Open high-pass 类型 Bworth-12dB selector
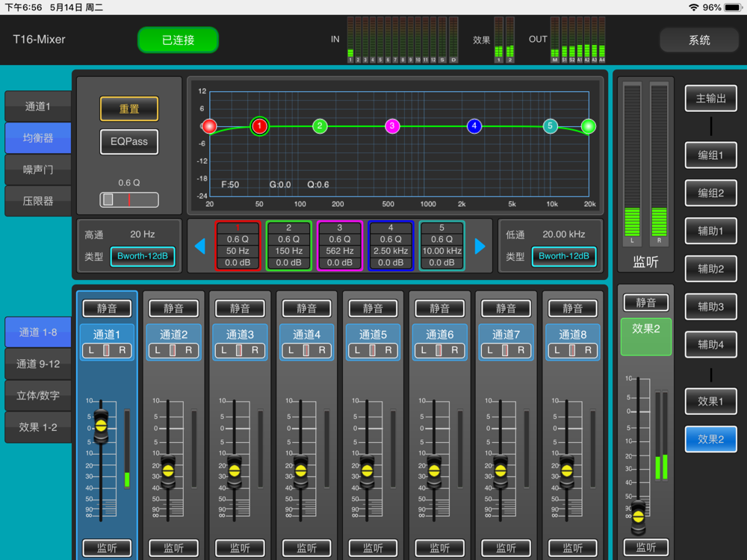This screenshot has width=747, height=560. coord(143,256)
